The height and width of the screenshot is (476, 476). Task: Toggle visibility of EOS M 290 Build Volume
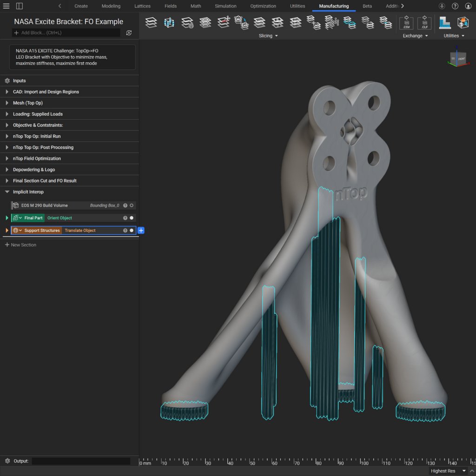pyautogui.click(x=132, y=205)
